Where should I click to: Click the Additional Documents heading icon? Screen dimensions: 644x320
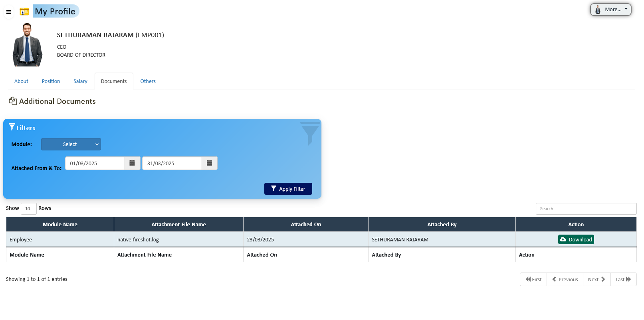13,101
